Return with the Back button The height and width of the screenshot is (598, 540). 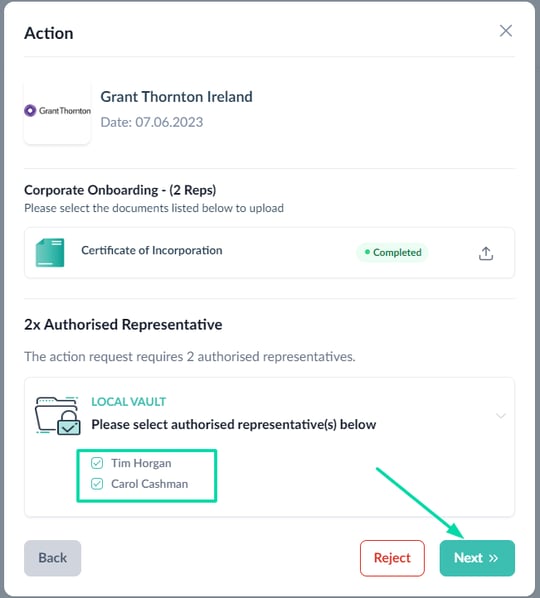click(53, 558)
